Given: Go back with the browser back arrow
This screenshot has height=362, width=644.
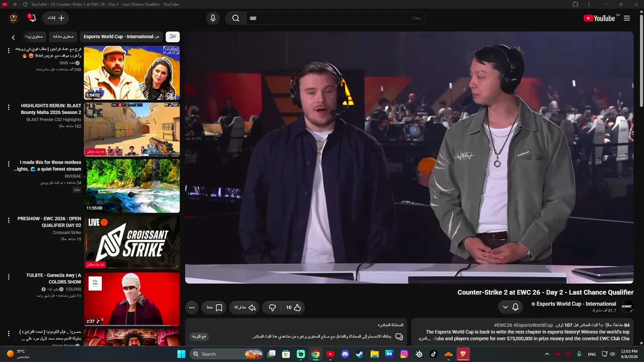Looking at the screenshot, I should 15,4.
